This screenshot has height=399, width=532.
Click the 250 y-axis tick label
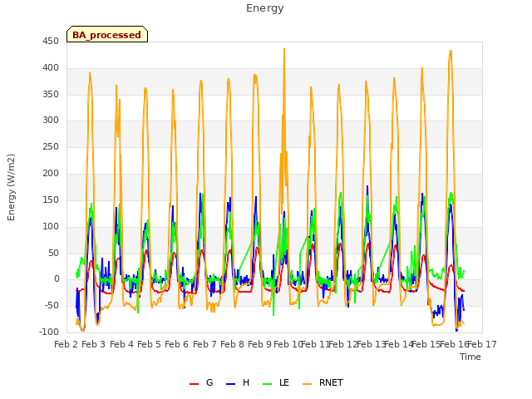[51, 146]
